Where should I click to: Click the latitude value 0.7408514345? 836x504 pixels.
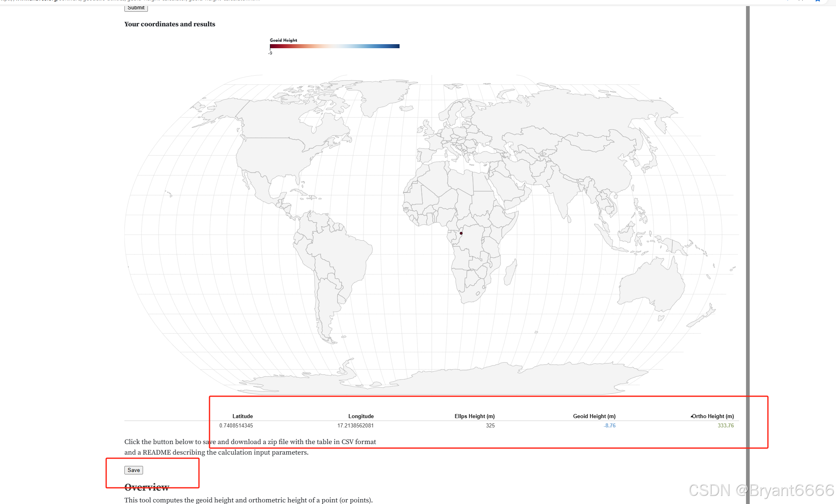[x=236, y=425]
